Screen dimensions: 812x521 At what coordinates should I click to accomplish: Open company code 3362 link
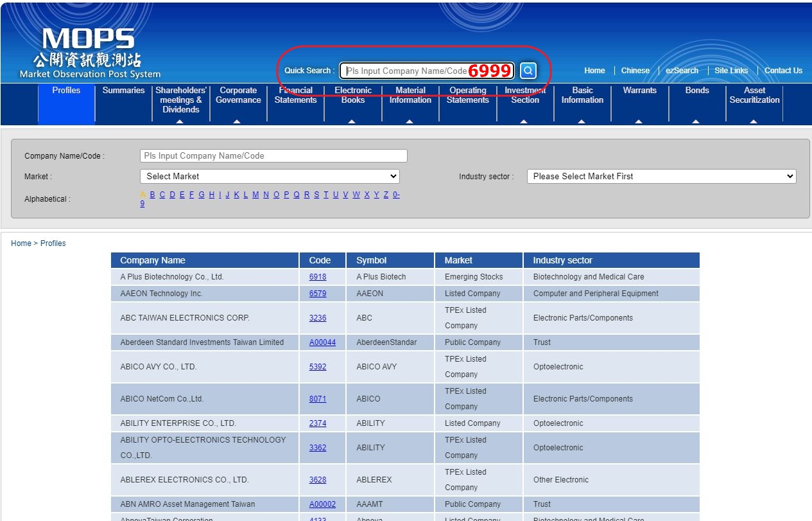pyautogui.click(x=318, y=448)
